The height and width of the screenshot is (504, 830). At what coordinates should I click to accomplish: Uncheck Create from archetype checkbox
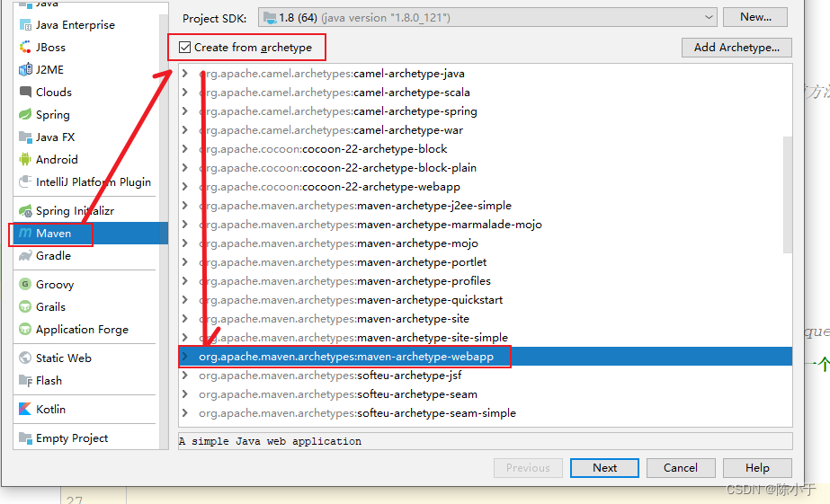(x=184, y=48)
